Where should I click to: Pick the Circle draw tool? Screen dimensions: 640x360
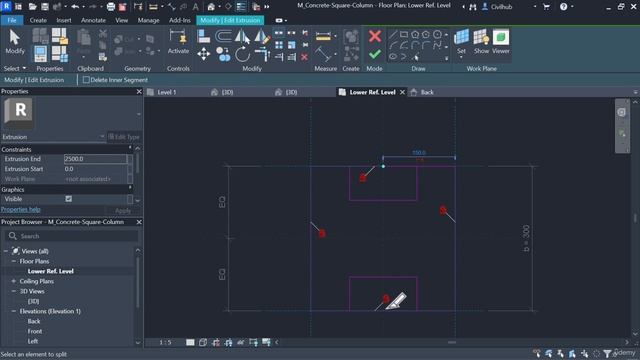coord(437,34)
